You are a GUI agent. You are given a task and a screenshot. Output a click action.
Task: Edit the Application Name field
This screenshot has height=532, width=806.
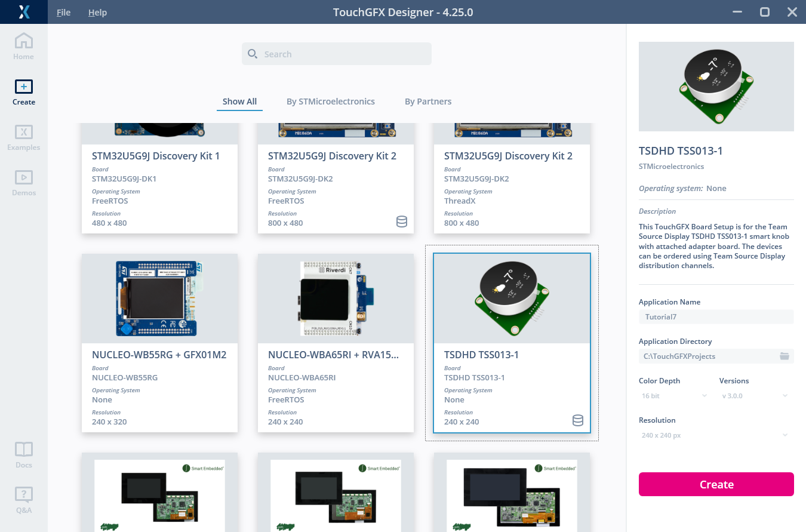tap(715, 317)
